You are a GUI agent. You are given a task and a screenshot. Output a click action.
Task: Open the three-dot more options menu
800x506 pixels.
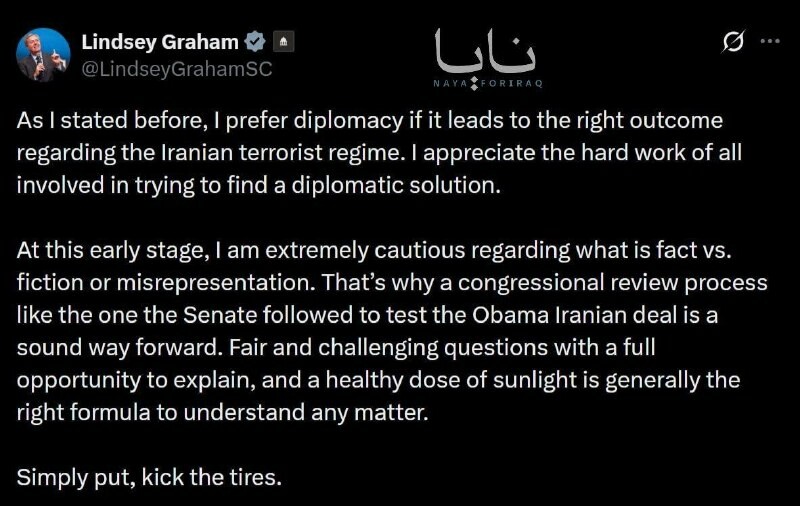pyautogui.click(x=770, y=42)
